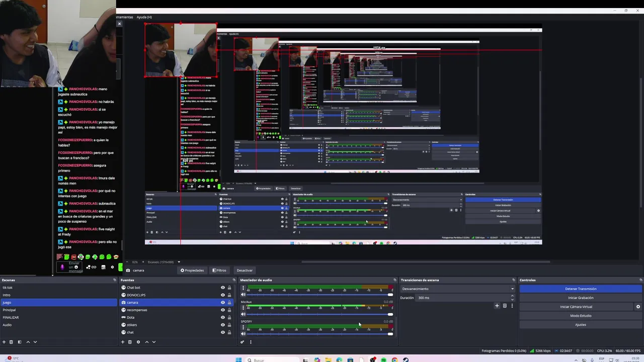Toggle visibility of stikers source
This screenshot has height=362, width=644.
223,325
